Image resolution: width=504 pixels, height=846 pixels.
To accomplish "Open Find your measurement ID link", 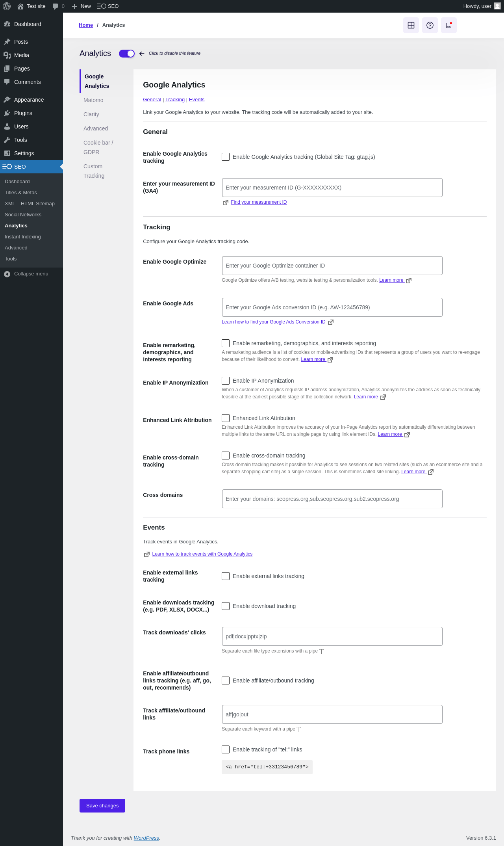I will click(259, 202).
